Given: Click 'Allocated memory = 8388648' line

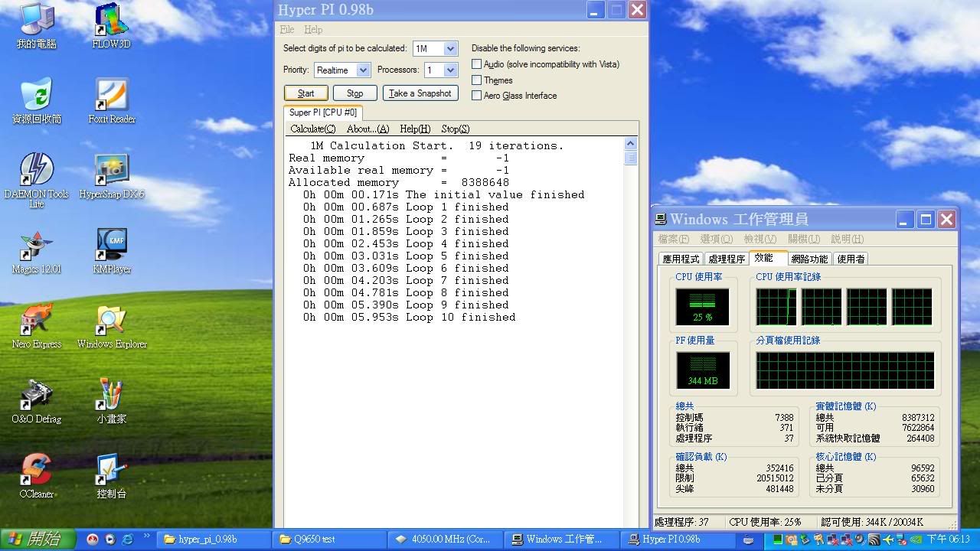Looking at the screenshot, I should click(x=399, y=182).
